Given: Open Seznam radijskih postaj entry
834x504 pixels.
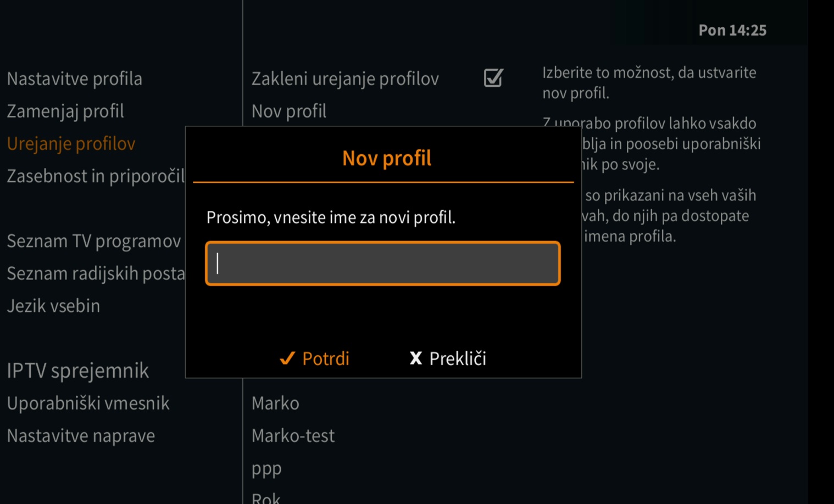Looking at the screenshot, I should (96, 273).
